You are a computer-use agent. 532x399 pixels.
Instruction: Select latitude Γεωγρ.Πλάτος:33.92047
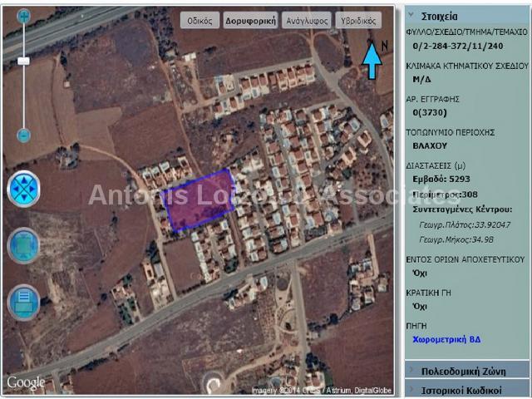tap(465, 224)
